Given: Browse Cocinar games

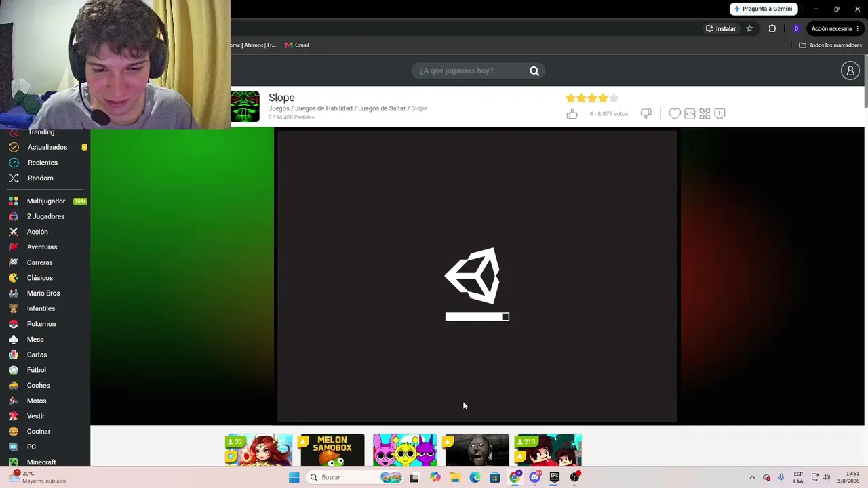Looking at the screenshot, I should 39,431.
